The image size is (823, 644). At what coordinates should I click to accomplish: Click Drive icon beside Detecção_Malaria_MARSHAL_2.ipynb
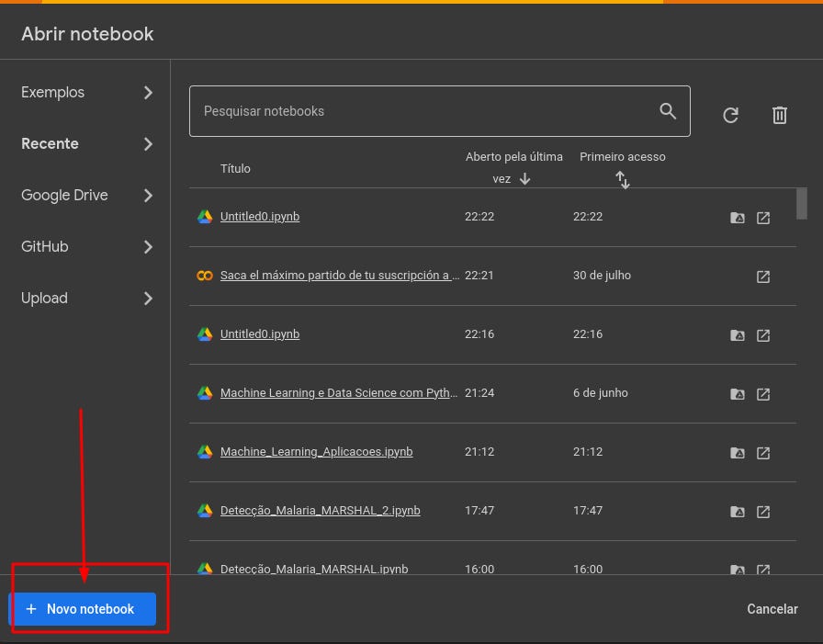pos(205,510)
